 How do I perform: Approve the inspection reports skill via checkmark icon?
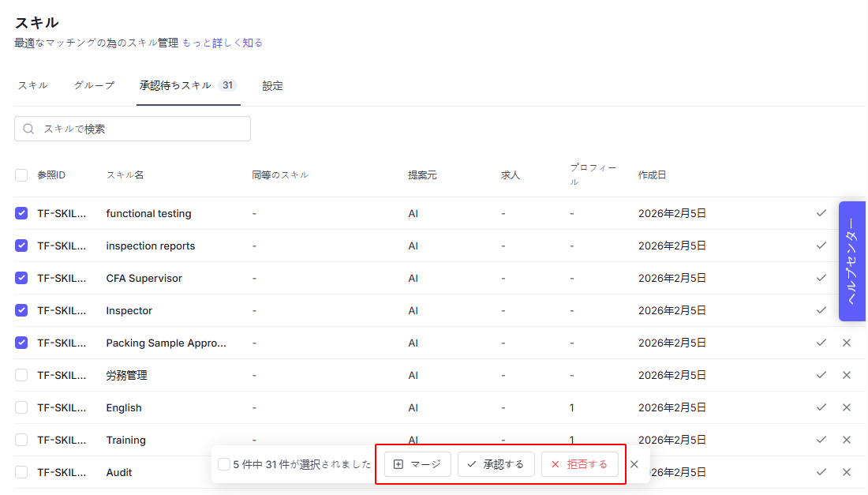point(821,246)
